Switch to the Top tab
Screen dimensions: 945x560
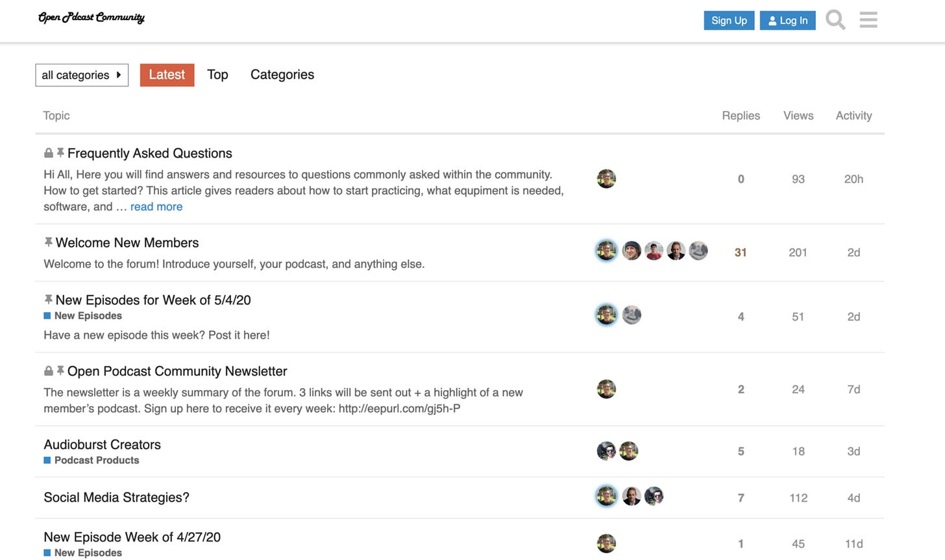(217, 75)
